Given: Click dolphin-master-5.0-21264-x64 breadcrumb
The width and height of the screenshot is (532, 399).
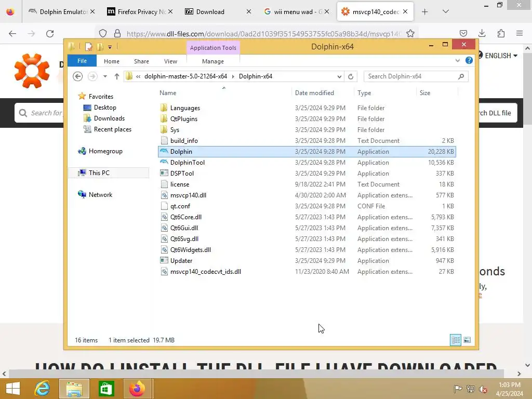Looking at the screenshot, I should (x=185, y=76).
